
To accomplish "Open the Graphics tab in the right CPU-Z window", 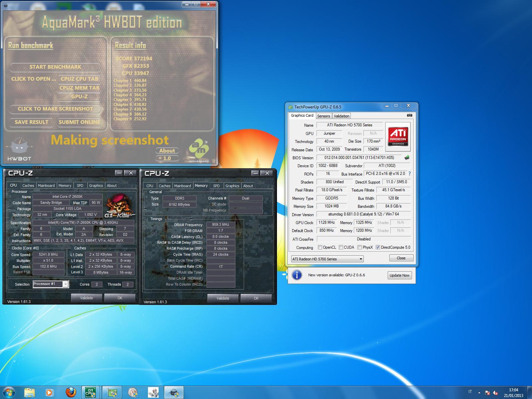I will [232, 186].
